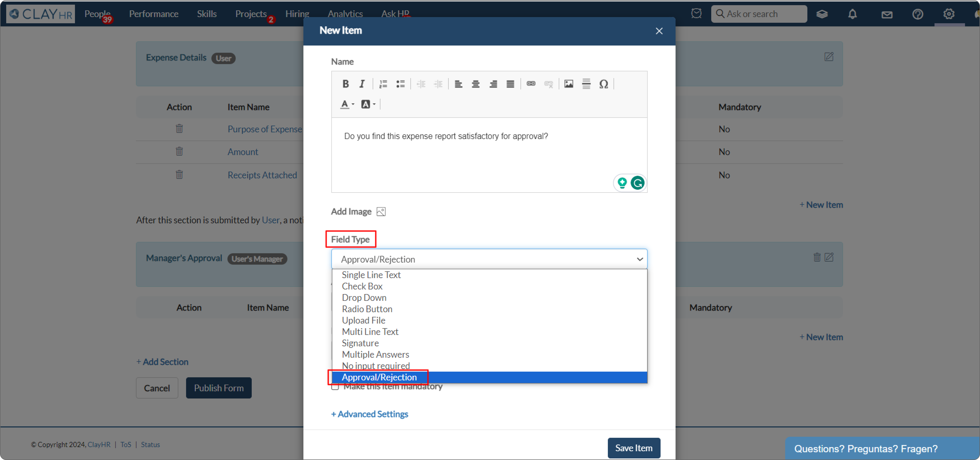The width and height of the screenshot is (980, 460).
Task: Delete the Manager's Approval section
Action: pos(816,257)
